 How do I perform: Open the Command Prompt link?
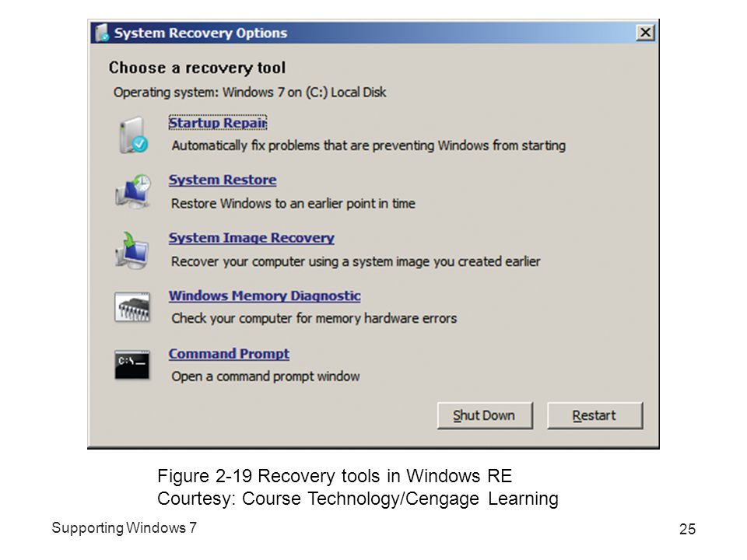tap(229, 354)
